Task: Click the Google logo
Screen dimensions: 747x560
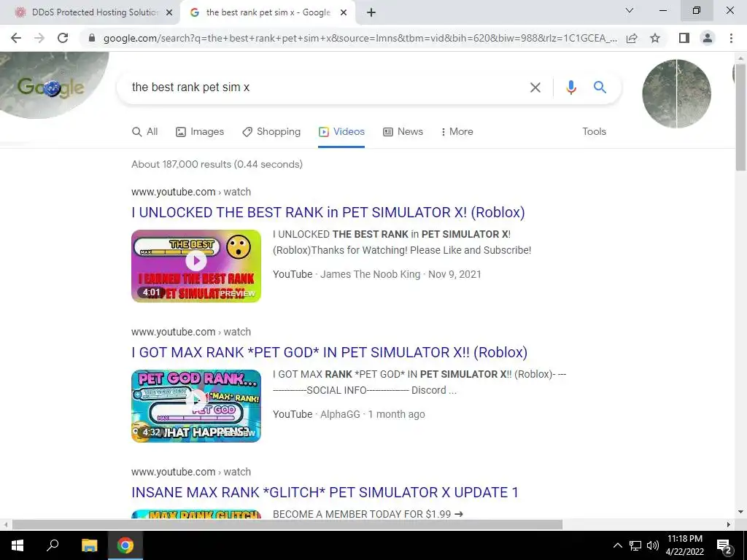Action: (50, 87)
